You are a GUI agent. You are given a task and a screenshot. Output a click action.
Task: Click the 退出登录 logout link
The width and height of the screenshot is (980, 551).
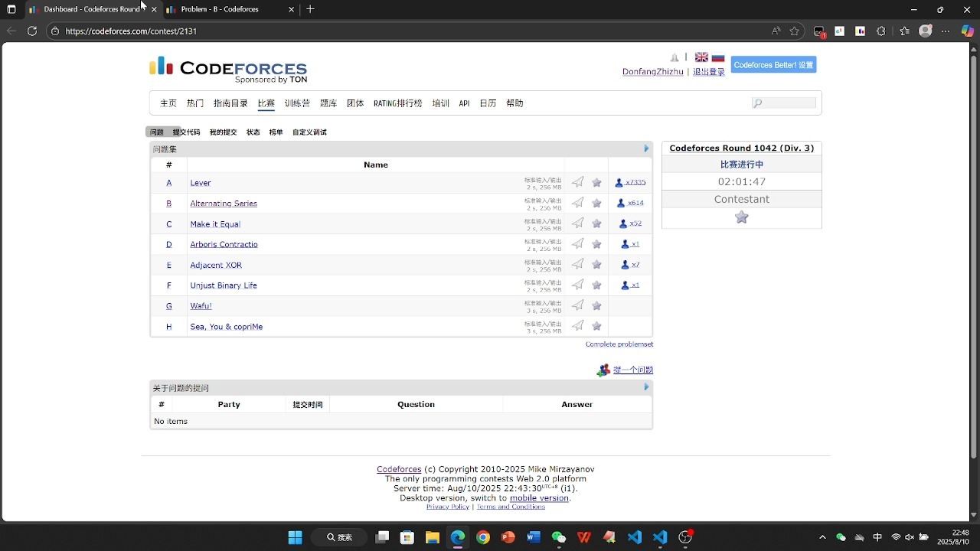(x=709, y=72)
